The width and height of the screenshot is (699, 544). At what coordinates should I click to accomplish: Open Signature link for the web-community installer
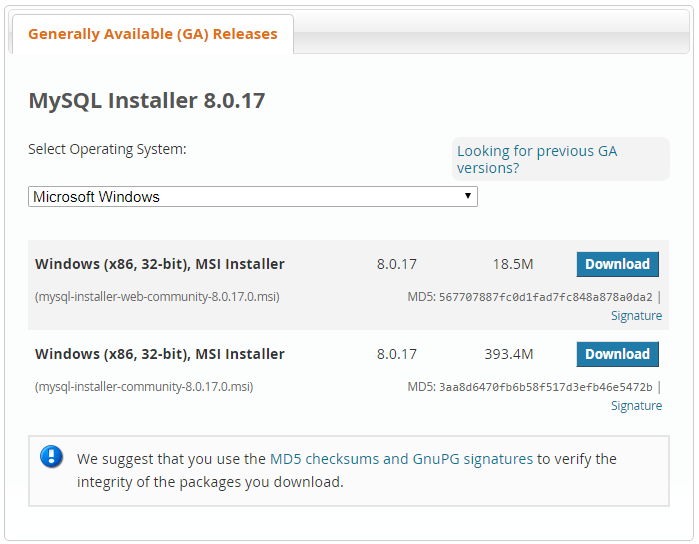[x=636, y=316]
